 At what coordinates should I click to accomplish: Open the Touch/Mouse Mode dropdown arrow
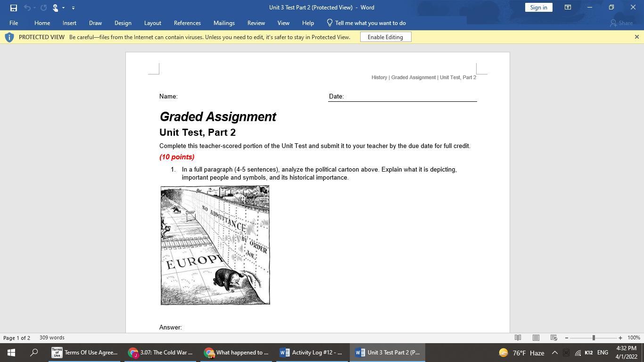point(63,8)
